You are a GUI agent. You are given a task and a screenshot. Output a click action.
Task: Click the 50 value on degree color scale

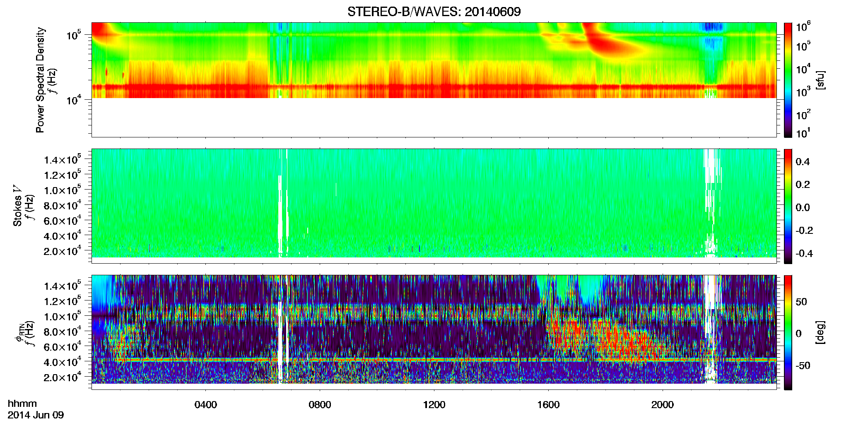pyautogui.click(x=801, y=302)
